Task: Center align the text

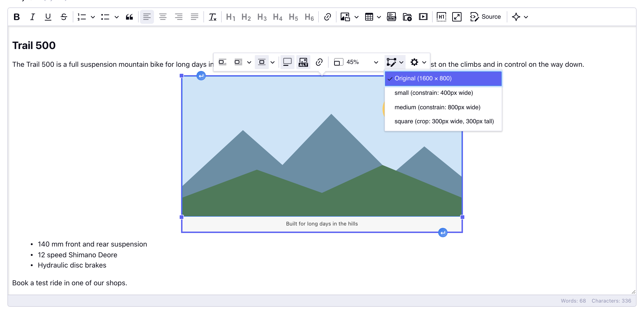Action: [163, 17]
